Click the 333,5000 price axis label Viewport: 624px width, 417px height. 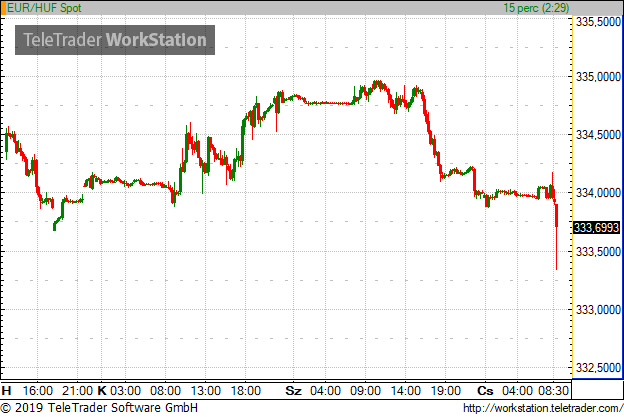point(598,251)
